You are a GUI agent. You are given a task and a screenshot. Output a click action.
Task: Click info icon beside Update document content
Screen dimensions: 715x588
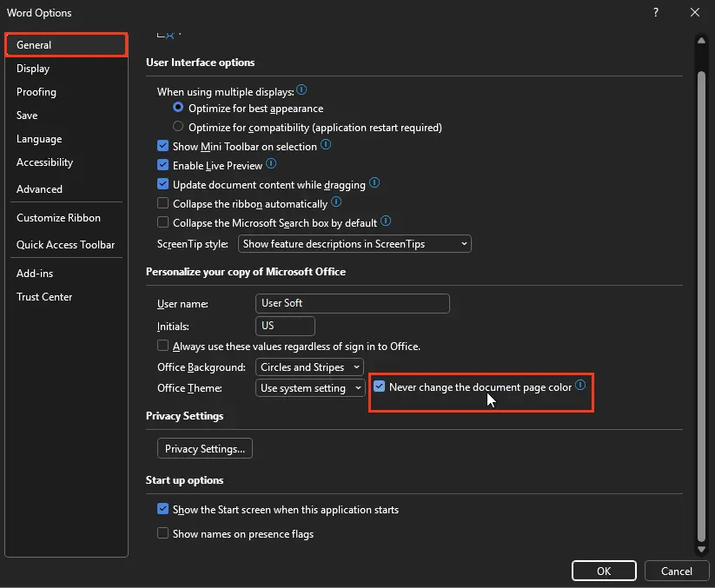[374, 183]
